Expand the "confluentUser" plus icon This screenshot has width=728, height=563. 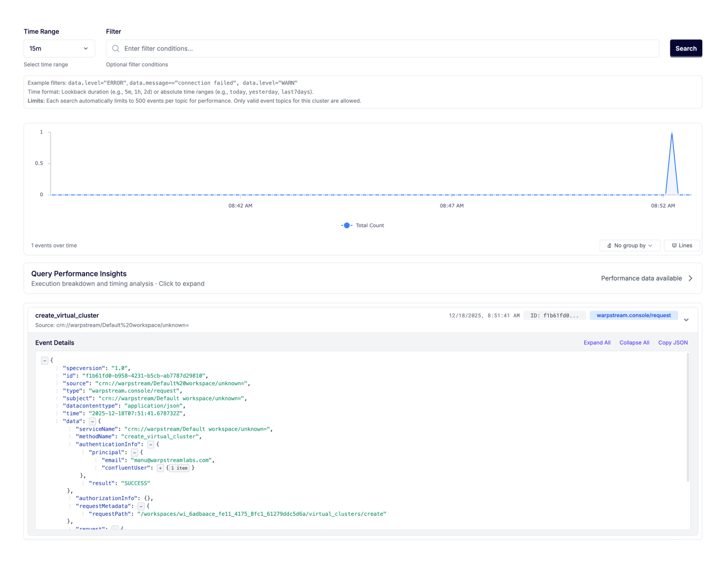pos(160,468)
